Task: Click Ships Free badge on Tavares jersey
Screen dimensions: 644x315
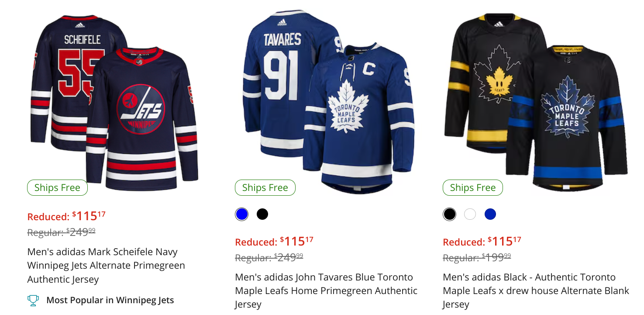Action: coord(265,188)
